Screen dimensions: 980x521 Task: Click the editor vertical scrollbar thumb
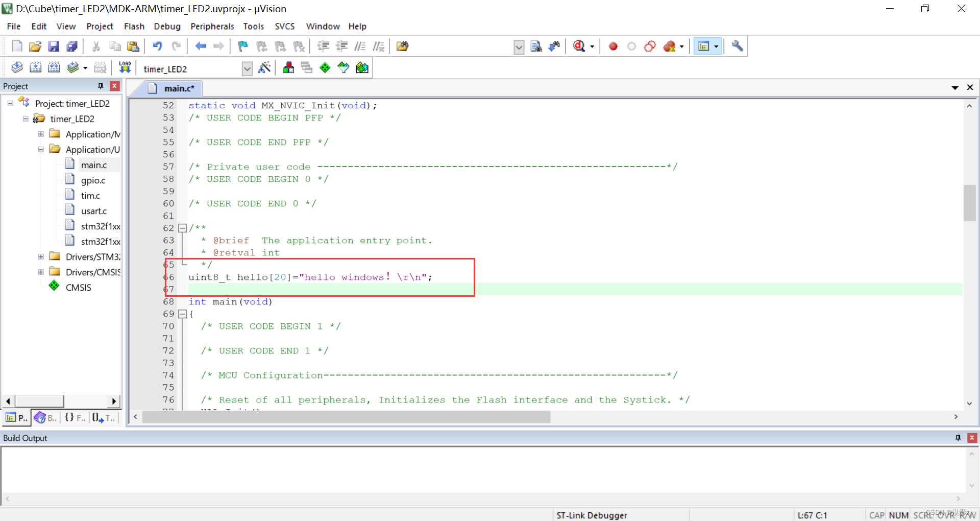coord(969,203)
